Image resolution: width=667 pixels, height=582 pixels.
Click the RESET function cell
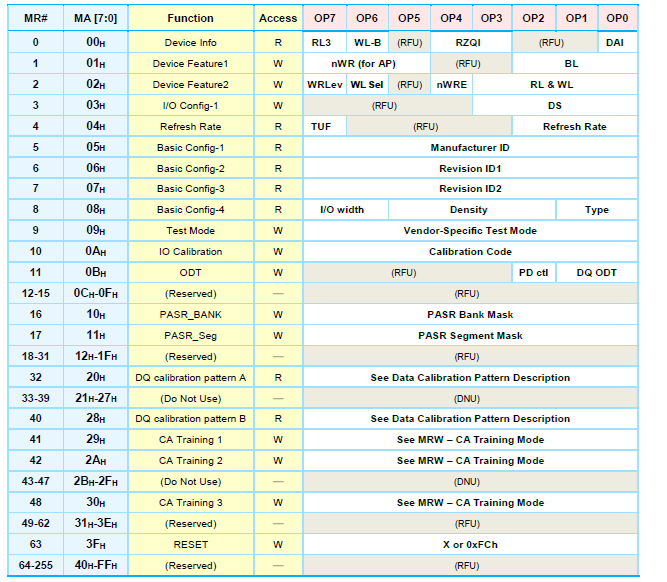click(190, 544)
